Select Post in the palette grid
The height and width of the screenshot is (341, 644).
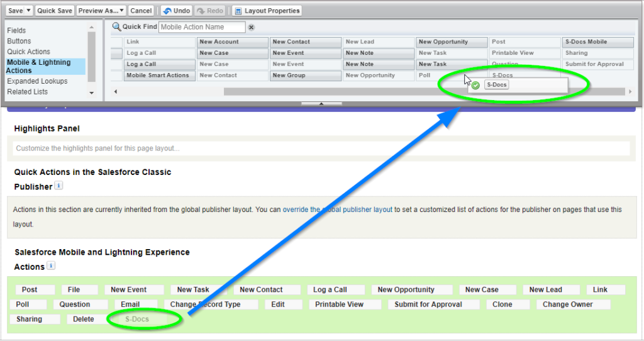pyautogui.click(x=525, y=42)
